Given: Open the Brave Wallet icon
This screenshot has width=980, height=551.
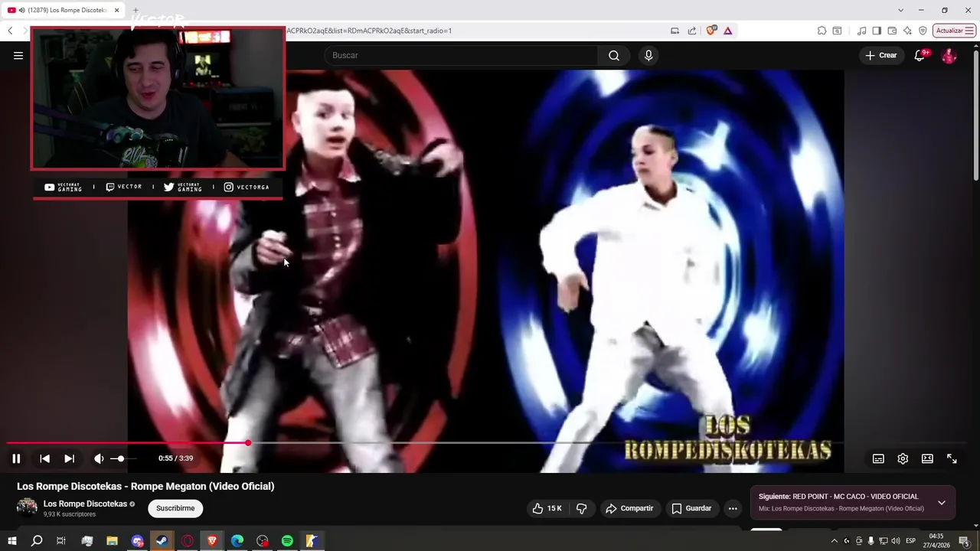Looking at the screenshot, I should [x=892, y=31].
